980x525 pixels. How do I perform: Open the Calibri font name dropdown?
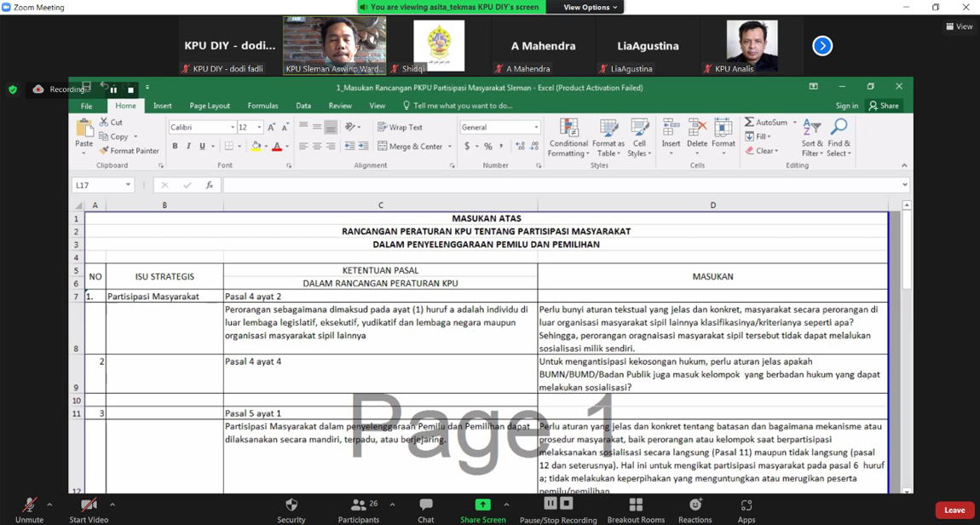click(x=232, y=127)
